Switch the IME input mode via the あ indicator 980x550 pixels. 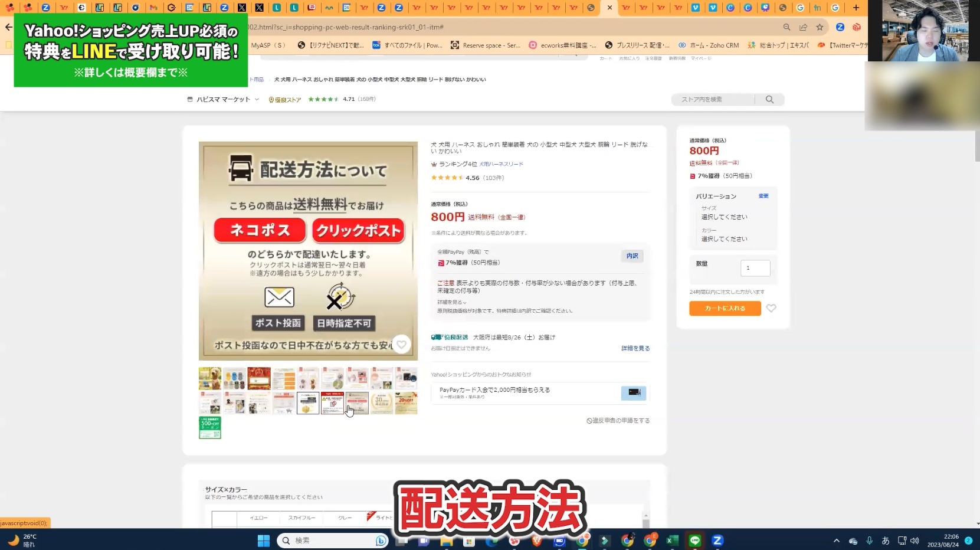click(885, 540)
